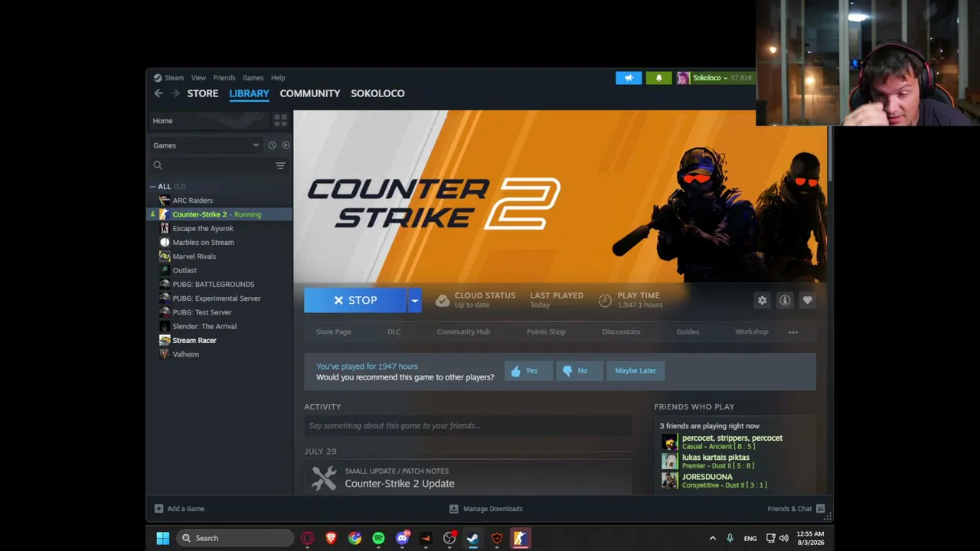The height and width of the screenshot is (551, 980).
Task: Click friend JORESDUONA in friends list
Action: pyautogui.click(x=707, y=477)
